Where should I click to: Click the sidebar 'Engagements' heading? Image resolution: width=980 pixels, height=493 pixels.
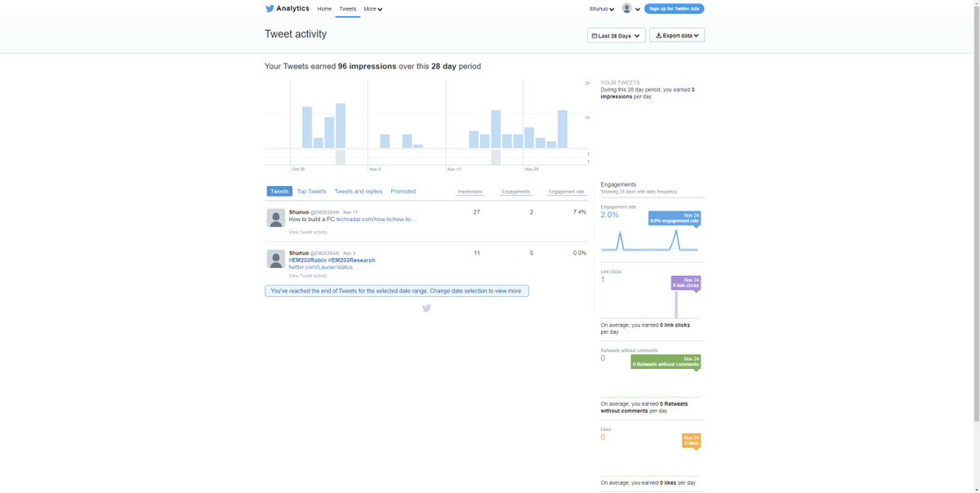pyautogui.click(x=618, y=184)
